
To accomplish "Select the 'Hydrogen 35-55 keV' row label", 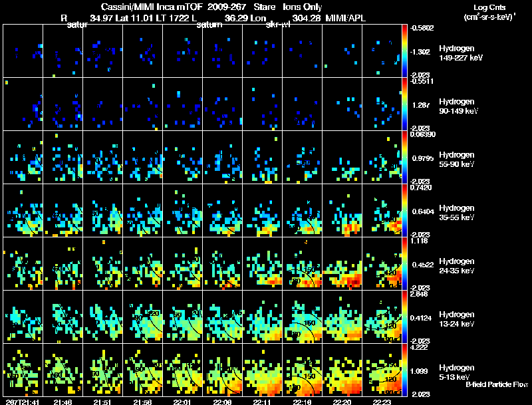I will pyautogui.click(x=457, y=213).
